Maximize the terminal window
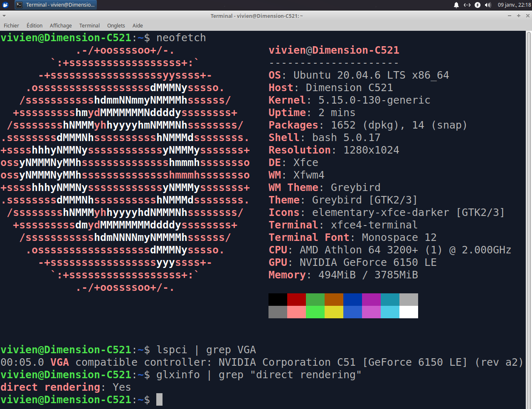Image resolution: width=532 pixels, height=409 pixels. tap(519, 16)
